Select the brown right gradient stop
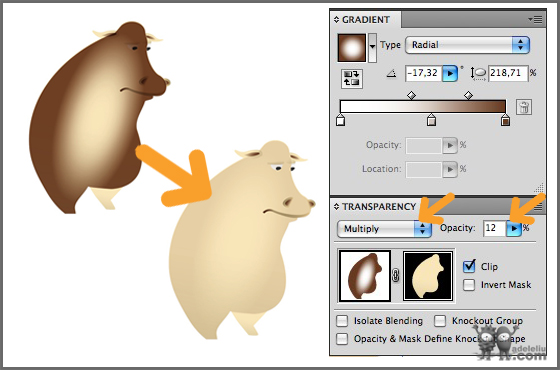The width and height of the screenshot is (560, 370). [505, 120]
